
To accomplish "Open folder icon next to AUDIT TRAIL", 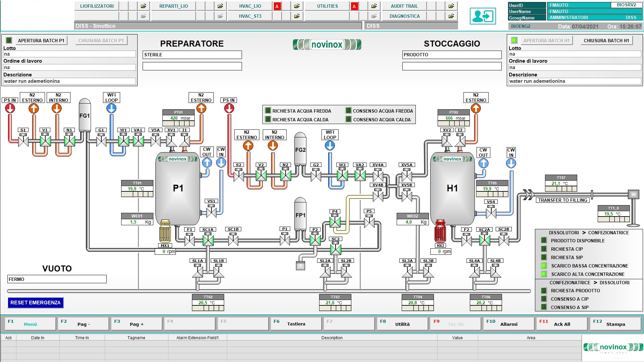I will pyautogui.click(x=451, y=6).
